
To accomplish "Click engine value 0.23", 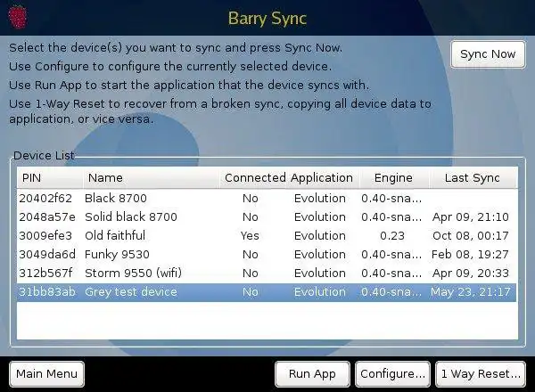I will click(392, 236).
